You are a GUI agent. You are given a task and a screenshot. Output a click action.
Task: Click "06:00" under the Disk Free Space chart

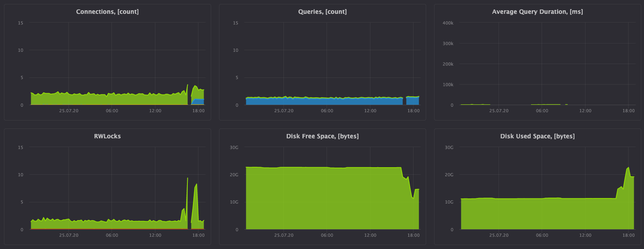coord(327,235)
